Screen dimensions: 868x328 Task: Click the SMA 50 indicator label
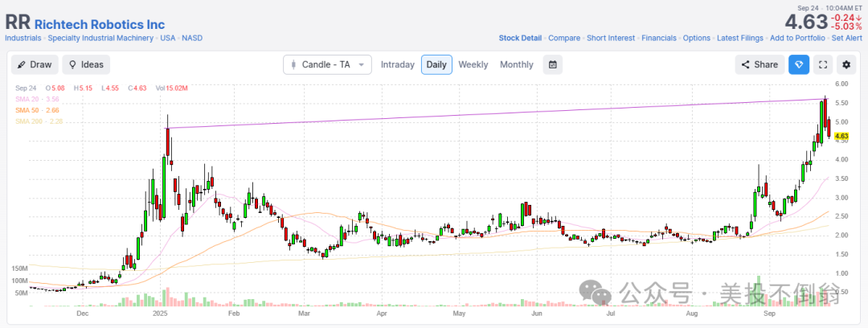click(37, 110)
